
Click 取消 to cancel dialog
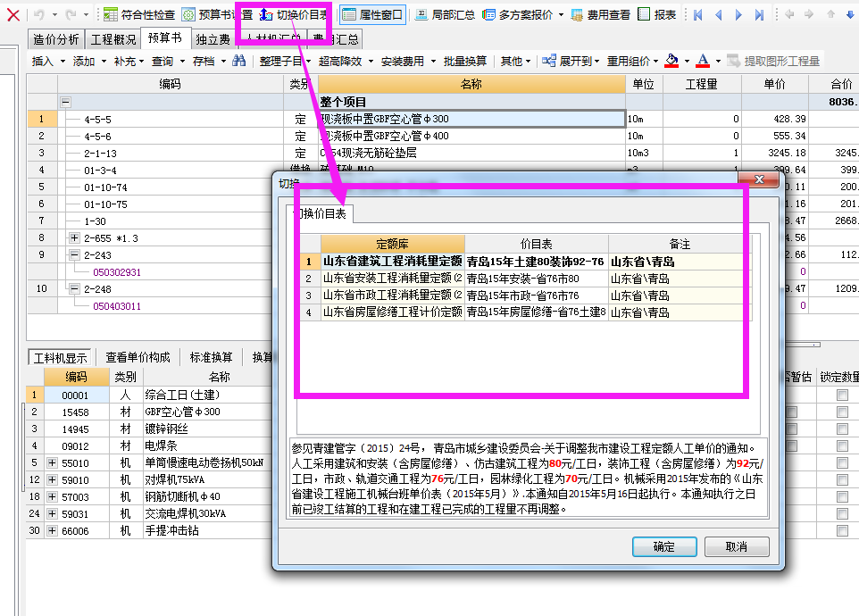pos(737,546)
